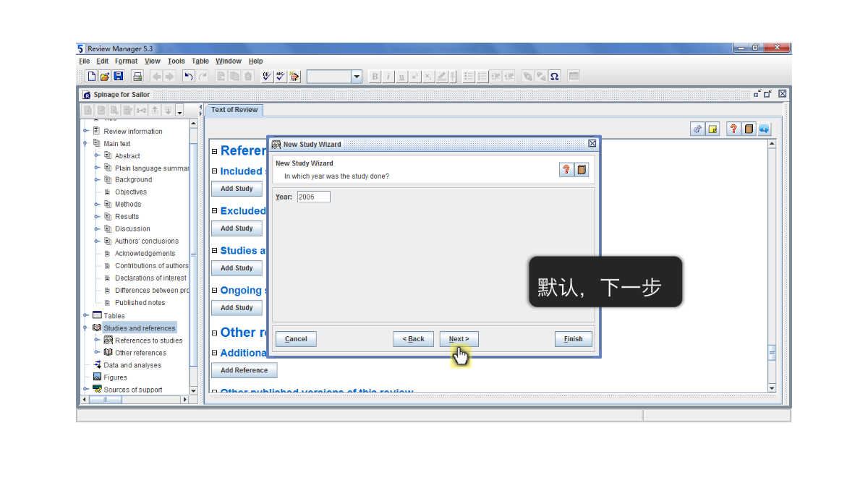Open Handbook book icon in New Study Wizard
The width and height of the screenshot is (868, 488).
pyautogui.click(x=582, y=169)
